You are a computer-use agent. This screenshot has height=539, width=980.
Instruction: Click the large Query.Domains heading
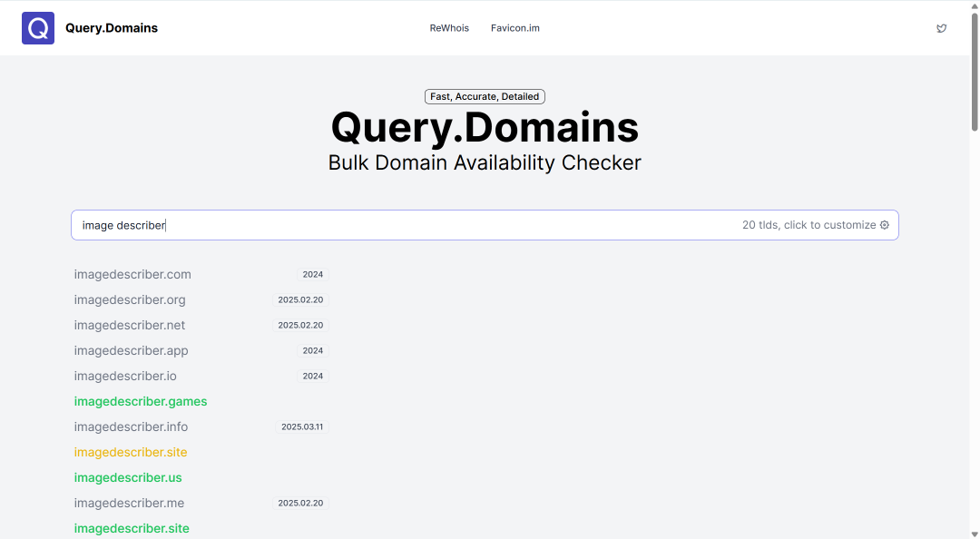click(x=485, y=128)
